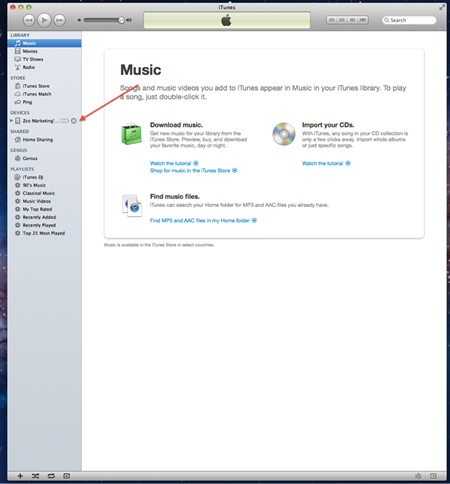Open the My Top Rated playlist
Image resolution: width=450 pixels, height=484 pixels.
(44, 209)
